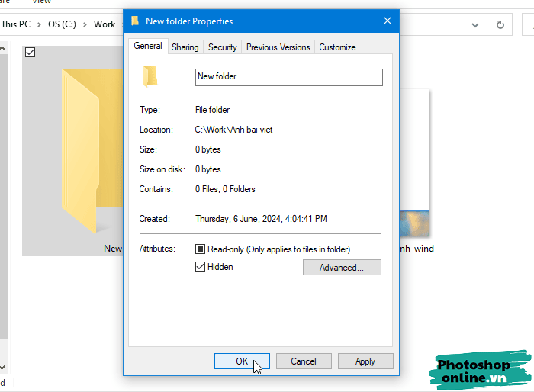Switch to the Sharing tab
This screenshot has width=534, height=392.
pos(185,47)
